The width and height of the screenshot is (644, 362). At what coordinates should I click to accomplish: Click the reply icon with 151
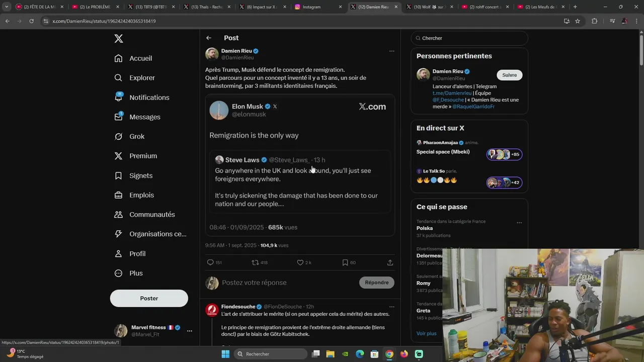pyautogui.click(x=214, y=262)
